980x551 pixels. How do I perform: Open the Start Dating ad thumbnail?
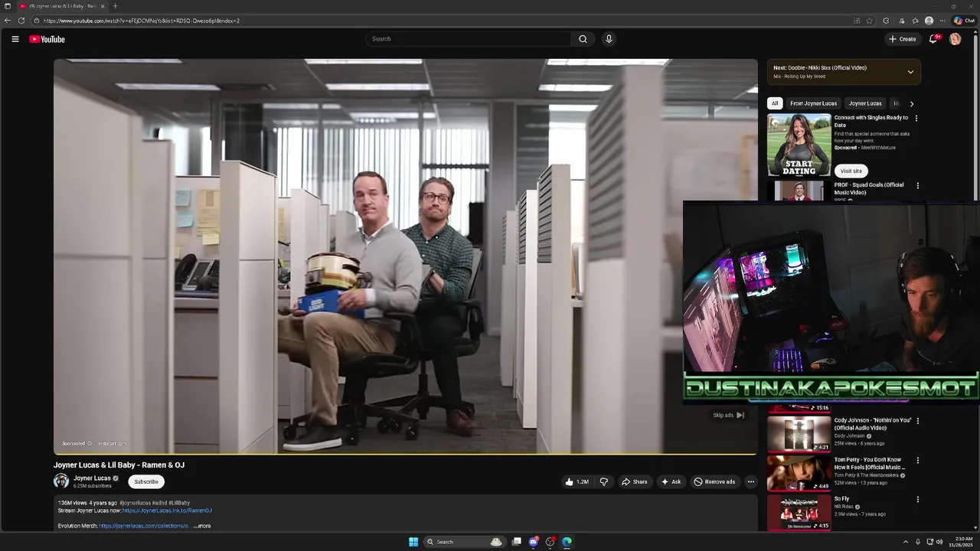799,145
